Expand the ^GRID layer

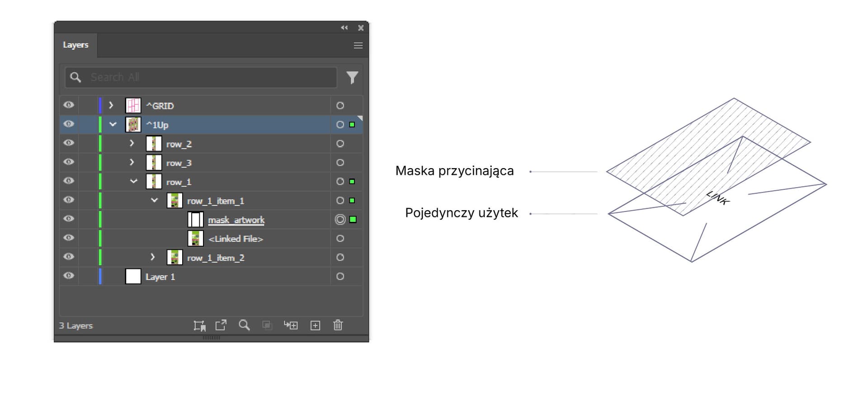111,105
